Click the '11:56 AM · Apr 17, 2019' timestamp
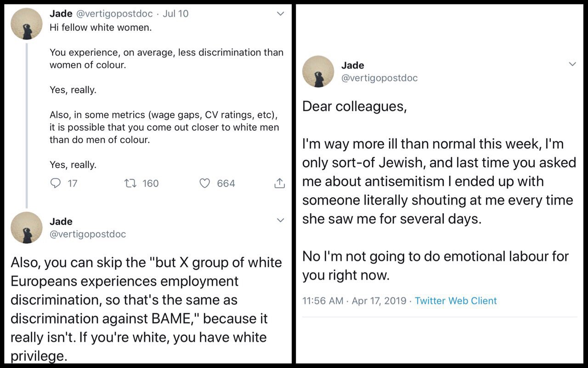 (354, 301)
